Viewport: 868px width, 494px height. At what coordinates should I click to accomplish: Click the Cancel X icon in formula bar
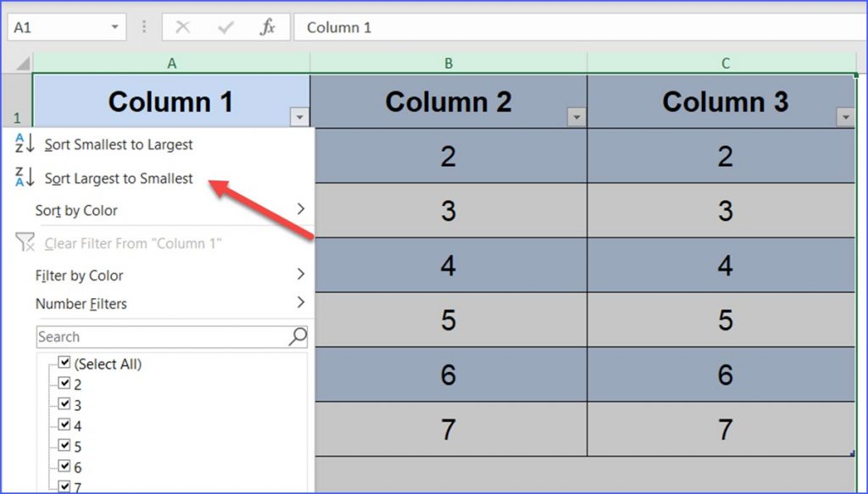click(183, 26)
